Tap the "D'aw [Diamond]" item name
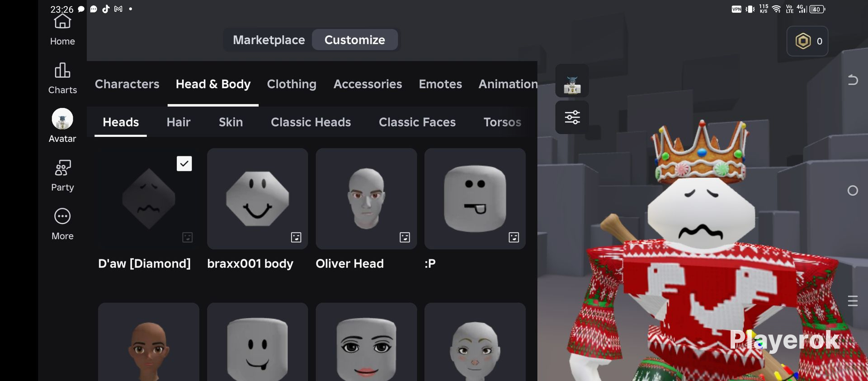Image resolution: width=868 pixels, height=381 pixels. [x=144, y=263]
